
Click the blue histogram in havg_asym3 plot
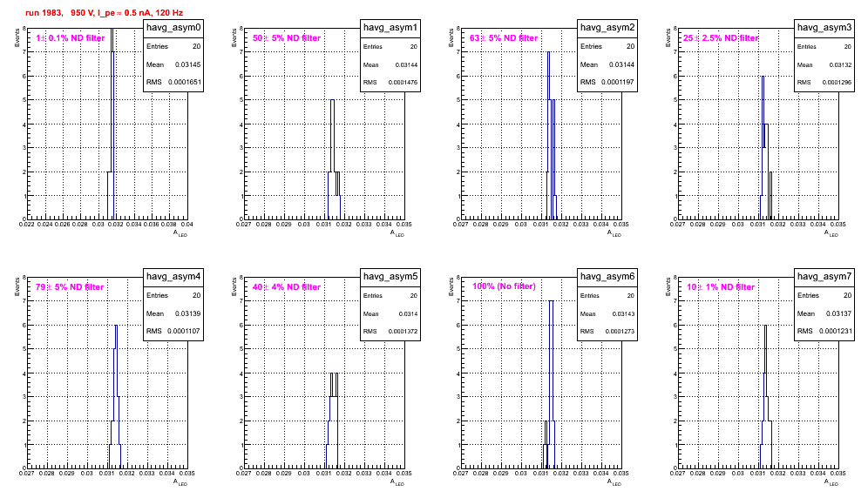coord(764,150)
